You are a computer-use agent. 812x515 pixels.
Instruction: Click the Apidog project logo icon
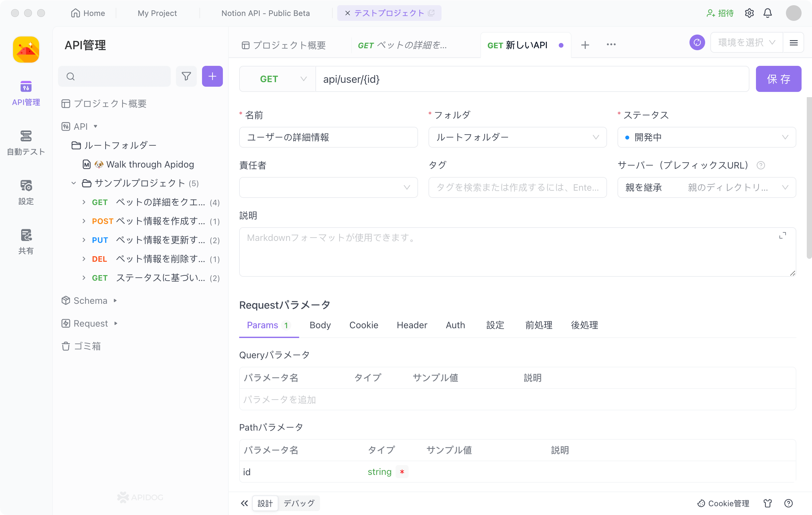26,50
